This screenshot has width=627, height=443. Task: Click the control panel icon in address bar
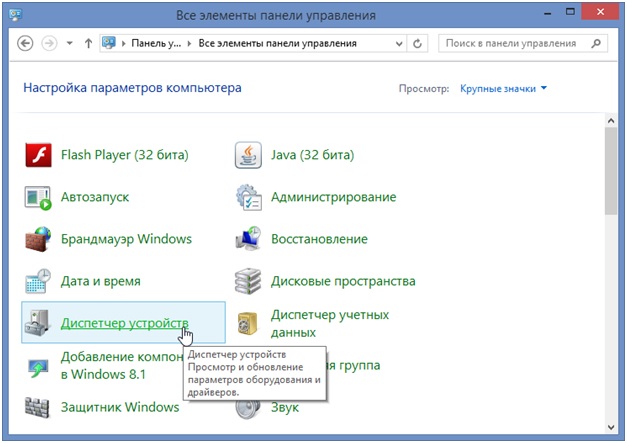point(109,42)
